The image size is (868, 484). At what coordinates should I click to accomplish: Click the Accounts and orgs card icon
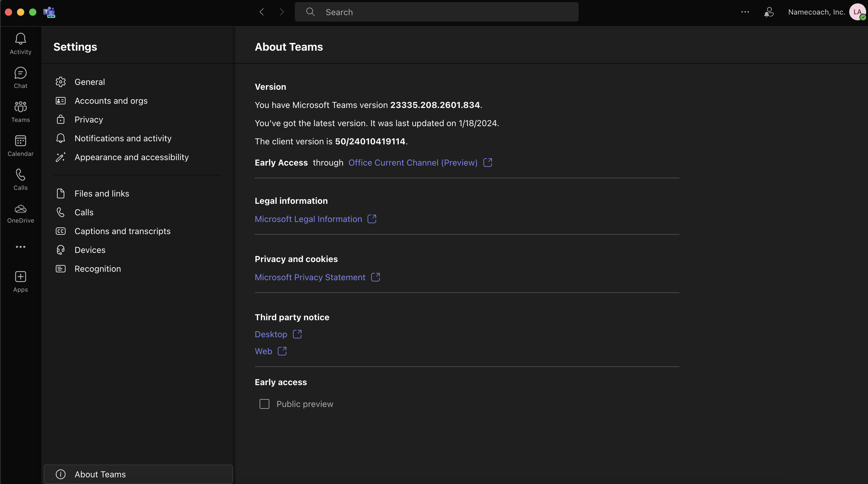click(x=61, y=101)
